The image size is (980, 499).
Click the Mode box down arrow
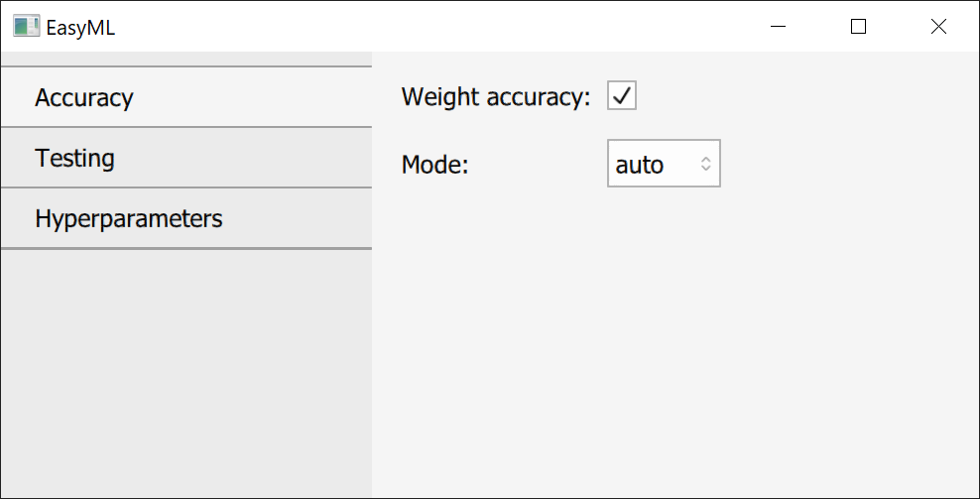coord(706,169)
